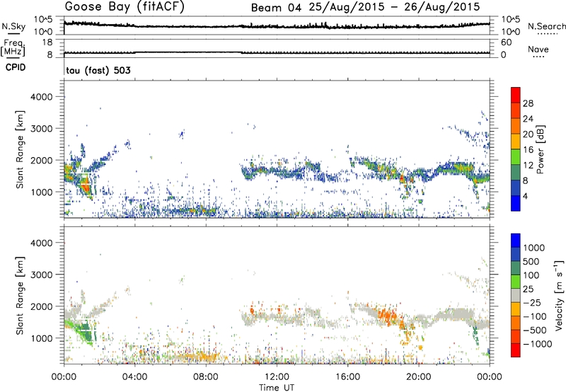Click the 'Time UT' axis title
The height and width of the screenshot is (392, 566).
(277, 387)
